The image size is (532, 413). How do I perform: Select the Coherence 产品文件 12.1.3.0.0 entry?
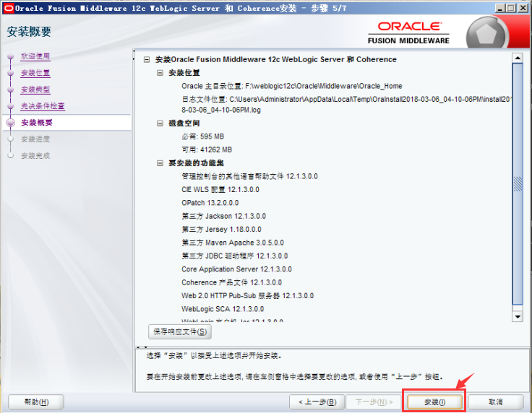pos(231,282)
